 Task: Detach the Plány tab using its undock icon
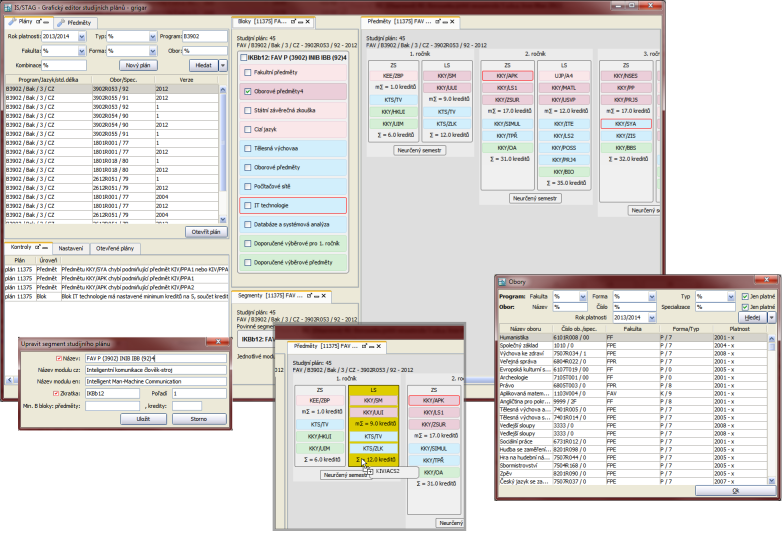(x=38, y=22)
